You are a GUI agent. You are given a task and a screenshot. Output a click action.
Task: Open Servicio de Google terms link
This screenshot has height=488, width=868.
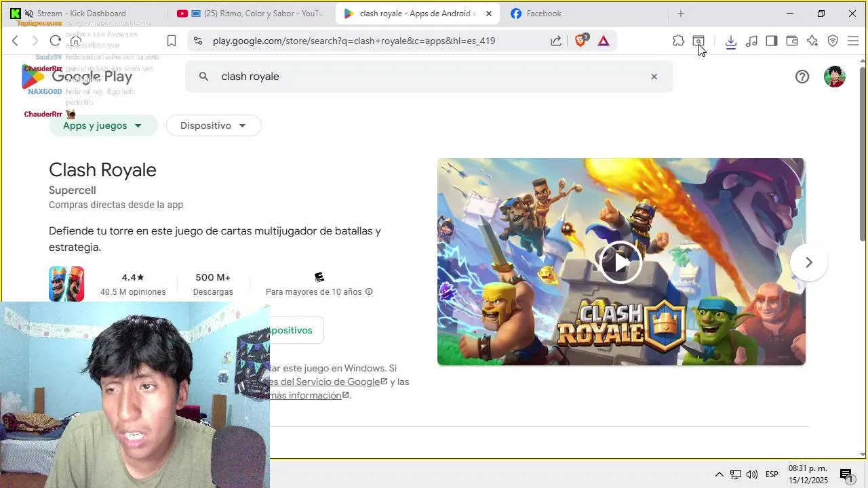328,382
